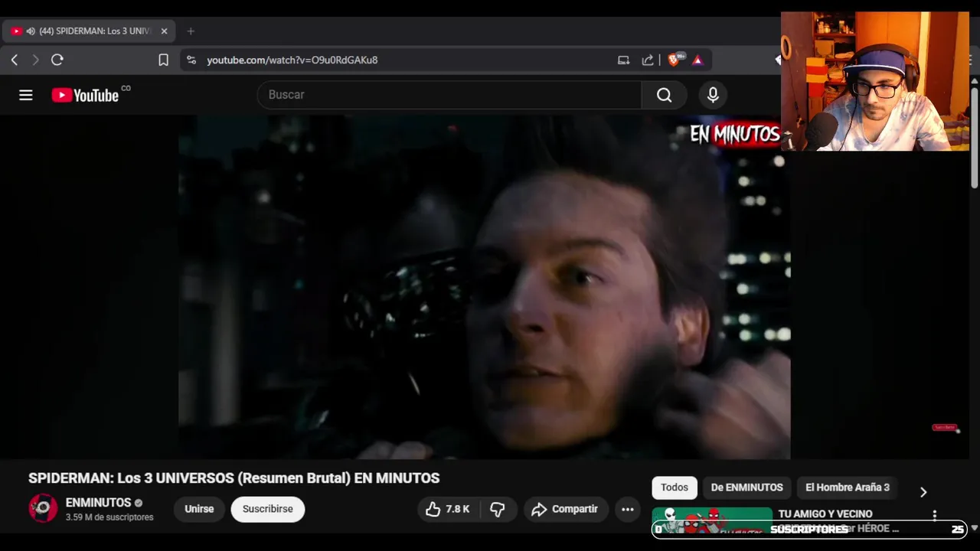The height and width of the screenshot is (551, 980).
Task: Open Brave Shields lion icon
Action: coord(675,60)
